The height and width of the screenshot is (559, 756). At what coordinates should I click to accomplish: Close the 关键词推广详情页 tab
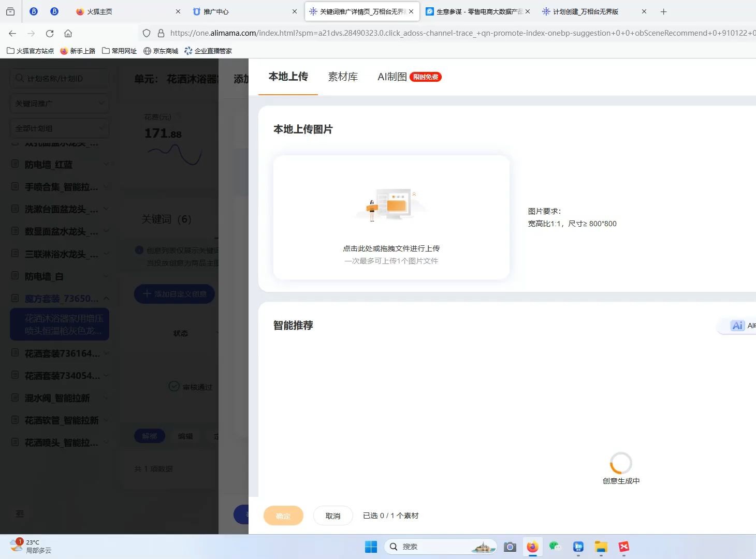click(x=411, y=11)
